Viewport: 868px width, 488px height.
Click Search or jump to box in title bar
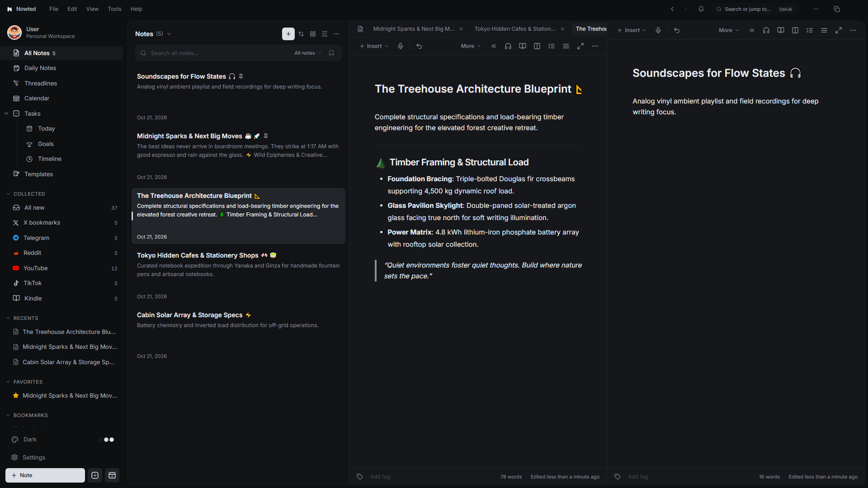[755, 9]
